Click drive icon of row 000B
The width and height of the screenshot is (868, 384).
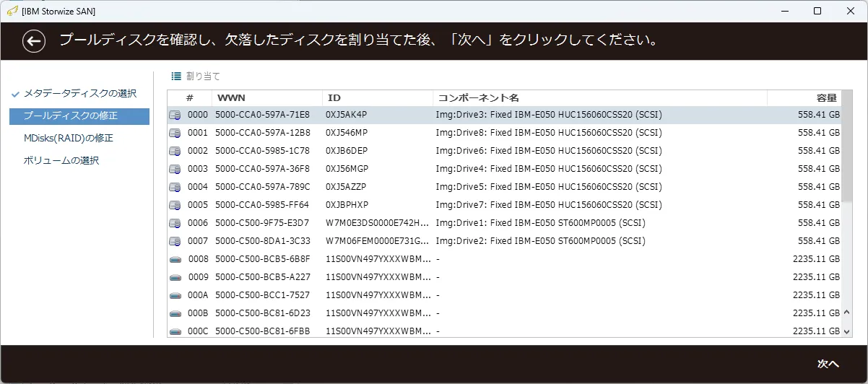tap(175, 313)
